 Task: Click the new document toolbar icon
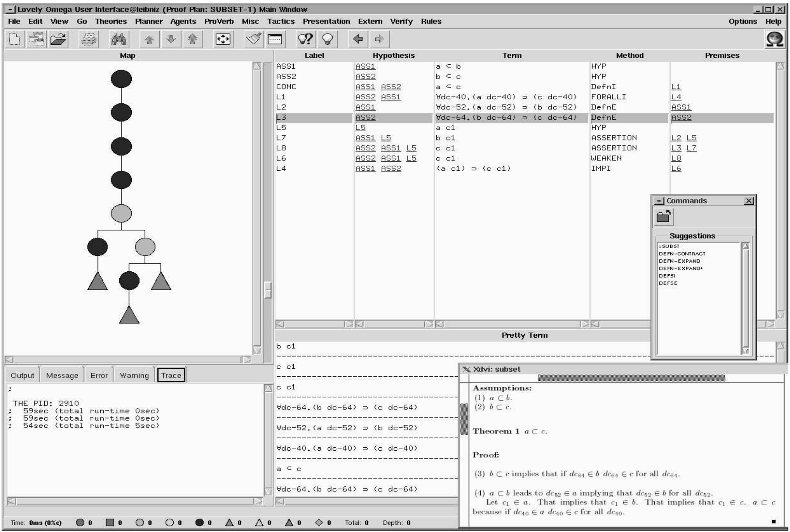(15, 39)
